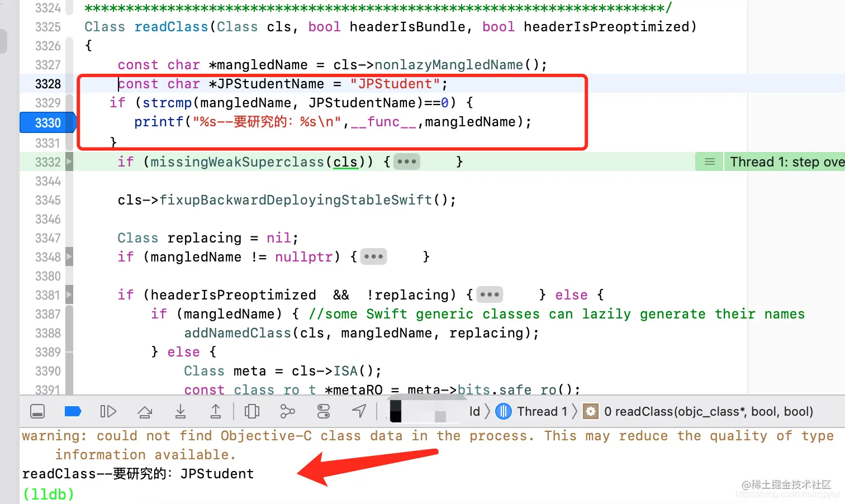Click JPStudentName variable on line 3328
The image size is (845, 504).
point(270,84)
